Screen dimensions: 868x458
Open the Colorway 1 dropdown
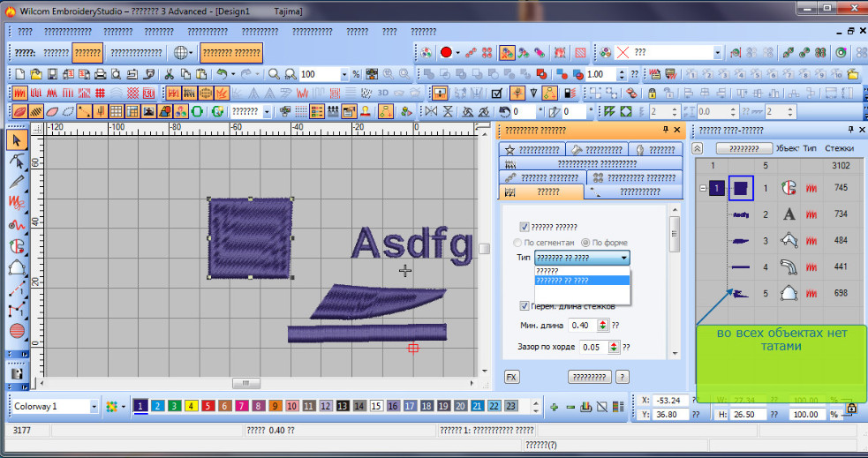coord(94,407)
